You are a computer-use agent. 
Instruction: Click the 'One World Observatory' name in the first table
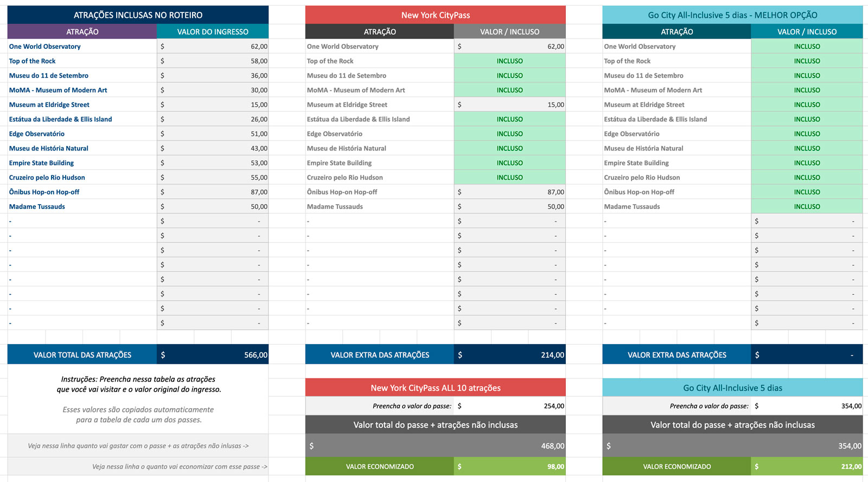tap(45, 47)
